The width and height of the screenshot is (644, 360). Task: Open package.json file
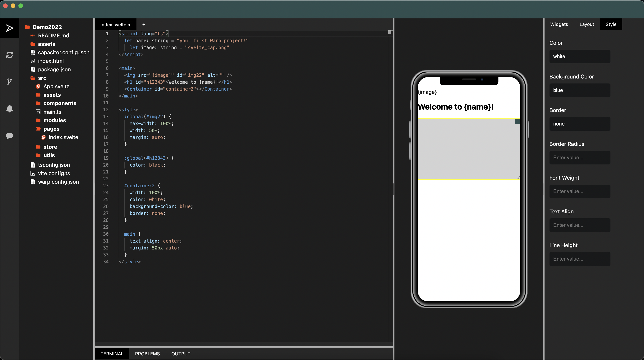[54, 69]
